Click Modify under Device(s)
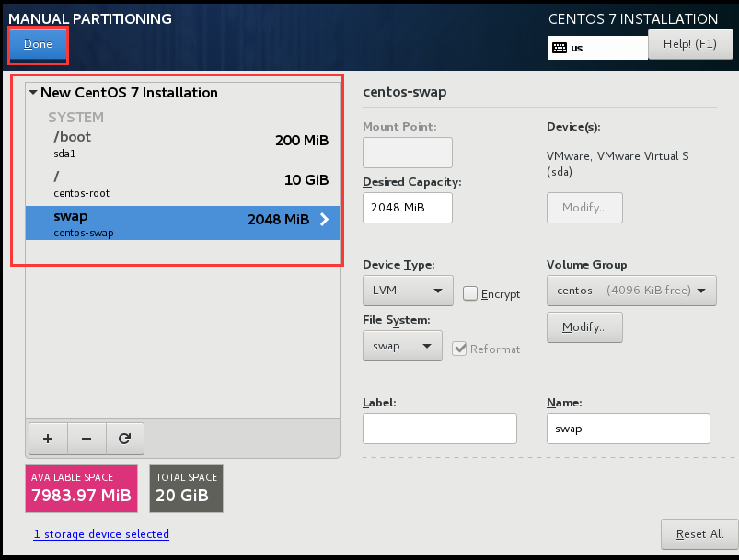The height and width of the screenshot is (560, 739). click(584, 208)
